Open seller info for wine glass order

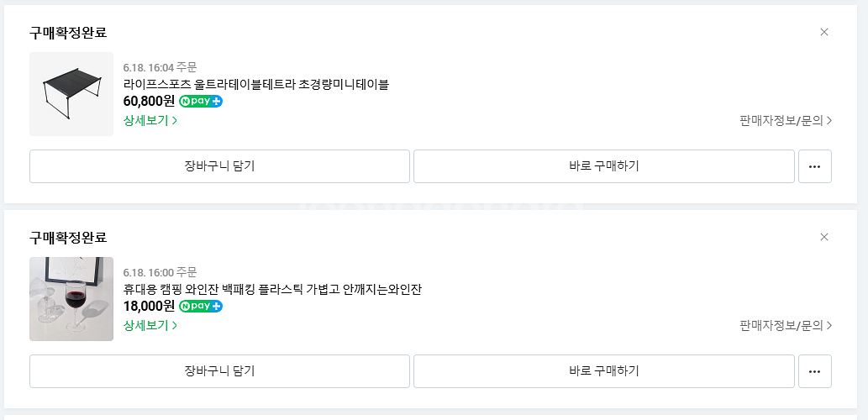786,325
